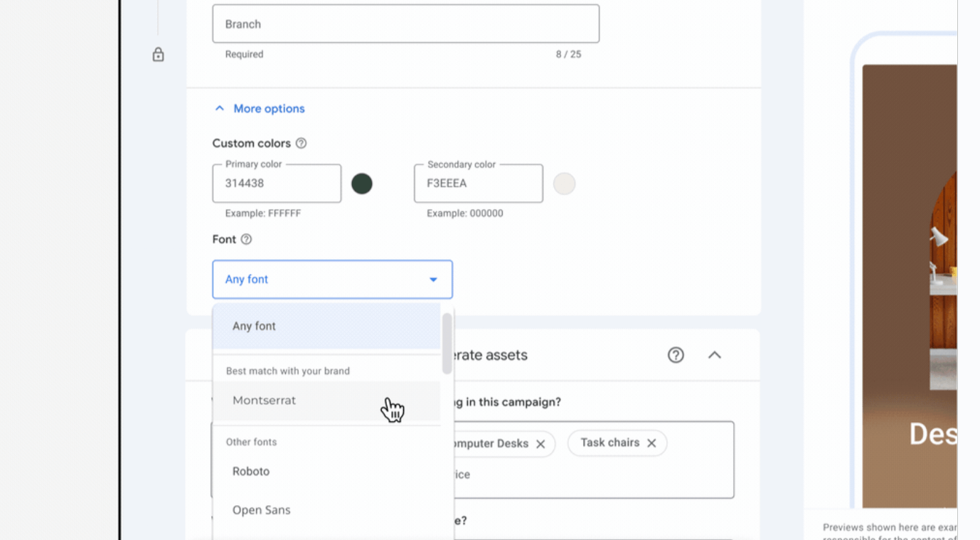Select Open Sans font option
The image size is (980, 540).
326,510
